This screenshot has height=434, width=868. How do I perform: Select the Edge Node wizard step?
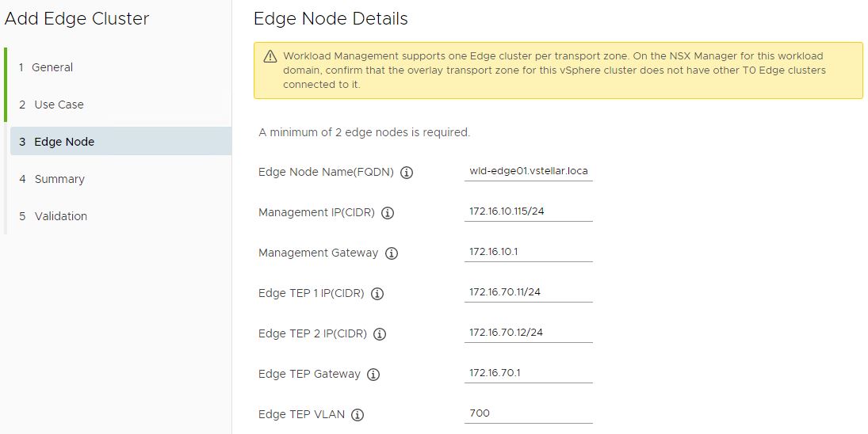(x=64, y=142)
